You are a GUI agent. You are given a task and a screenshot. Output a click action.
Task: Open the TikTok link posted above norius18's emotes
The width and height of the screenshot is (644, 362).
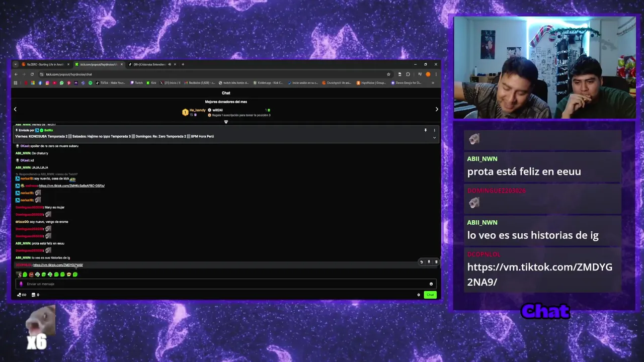[x=71, y=186]
